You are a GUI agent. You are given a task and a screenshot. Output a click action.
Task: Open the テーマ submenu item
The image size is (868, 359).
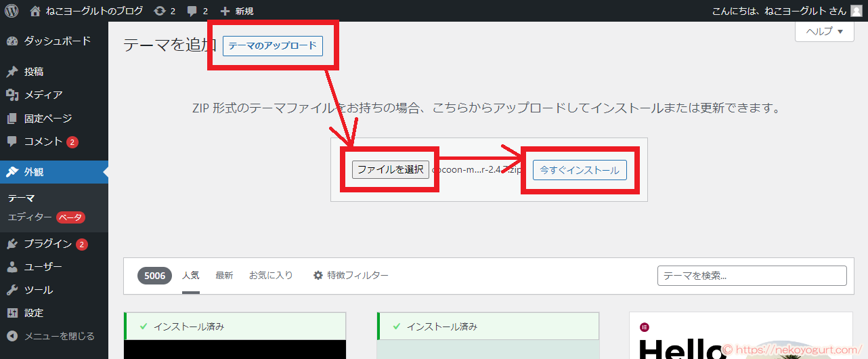(x=22, y=198)
